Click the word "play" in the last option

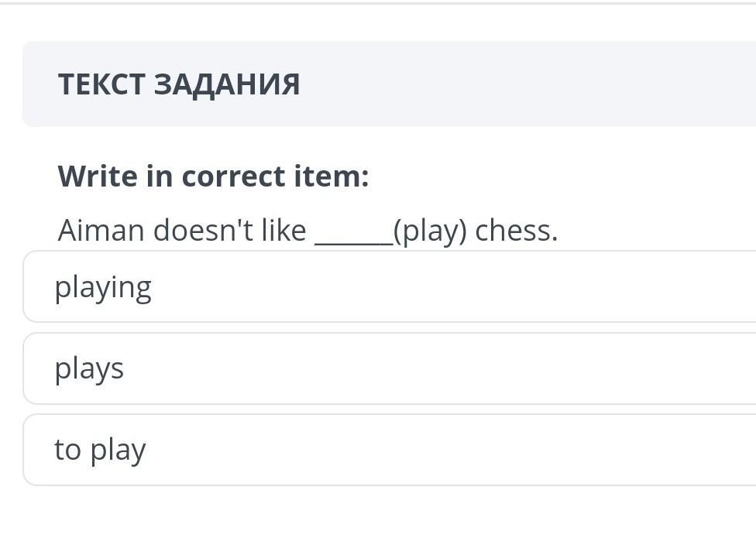(x=118, y=451)
